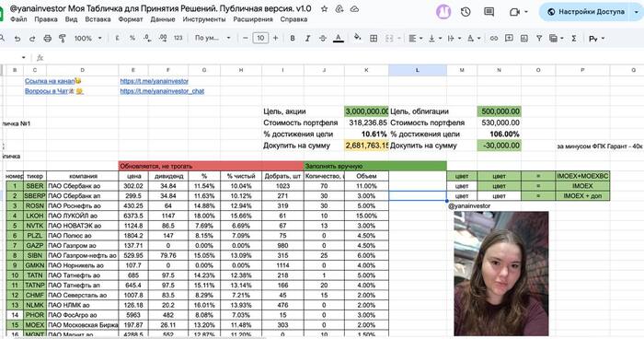644x339 pixels.
Task: Toggle italic formatting
Action: (x=307, y=39)
